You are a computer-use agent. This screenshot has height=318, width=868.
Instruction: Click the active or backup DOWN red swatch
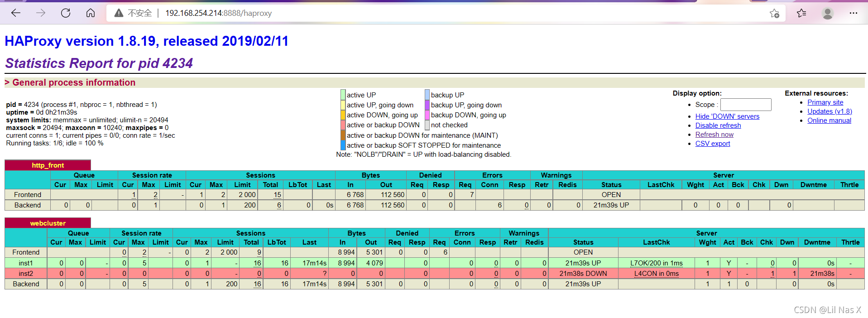coord(343,125)
